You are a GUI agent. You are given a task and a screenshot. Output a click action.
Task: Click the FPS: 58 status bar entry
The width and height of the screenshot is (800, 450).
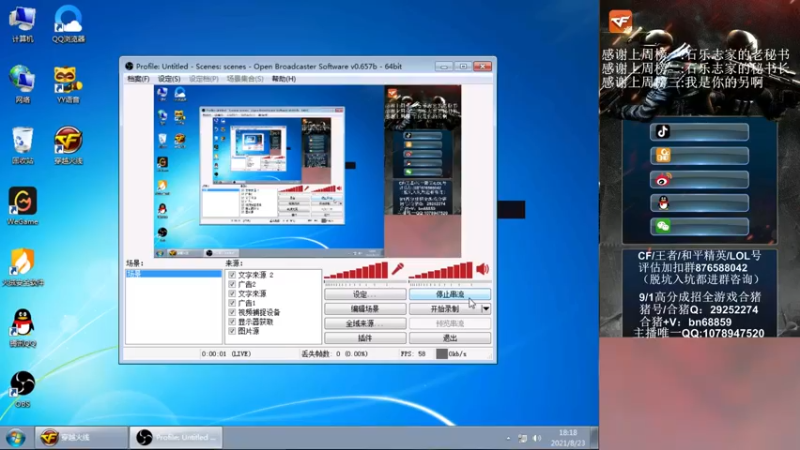(x=413, y=354)
